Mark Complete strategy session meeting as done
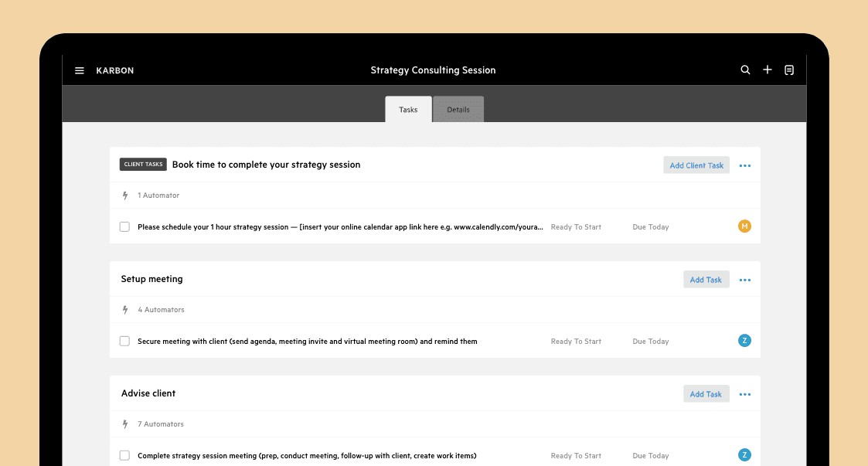Image resolution: width=868 pixels, height=466 pixels. (x=124, y=455)
